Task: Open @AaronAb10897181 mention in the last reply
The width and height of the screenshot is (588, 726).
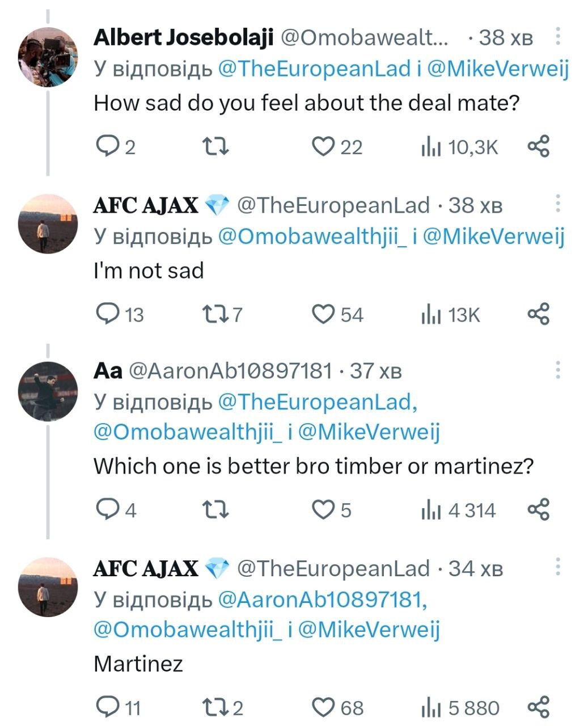Action: point(322,600)
